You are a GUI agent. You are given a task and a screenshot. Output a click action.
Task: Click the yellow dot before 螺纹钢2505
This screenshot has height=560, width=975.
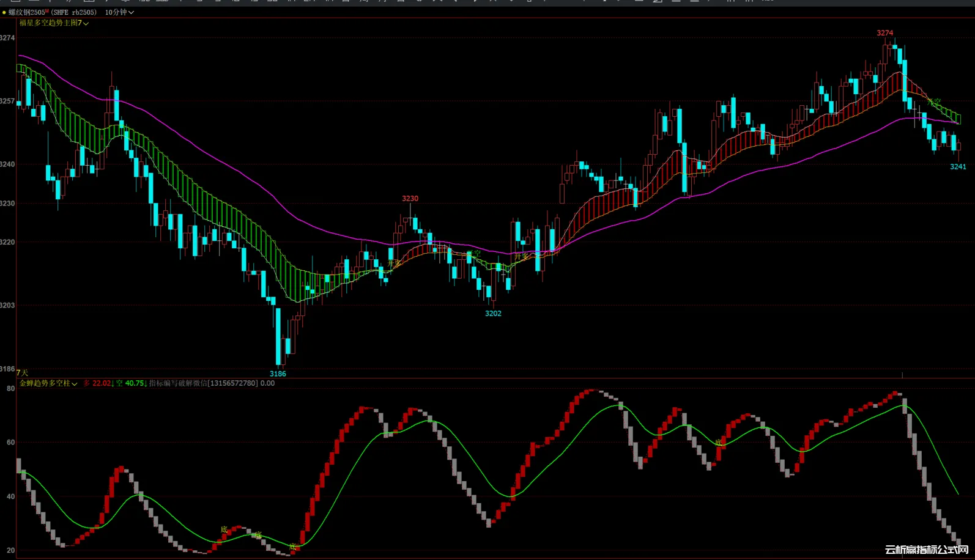4,12
